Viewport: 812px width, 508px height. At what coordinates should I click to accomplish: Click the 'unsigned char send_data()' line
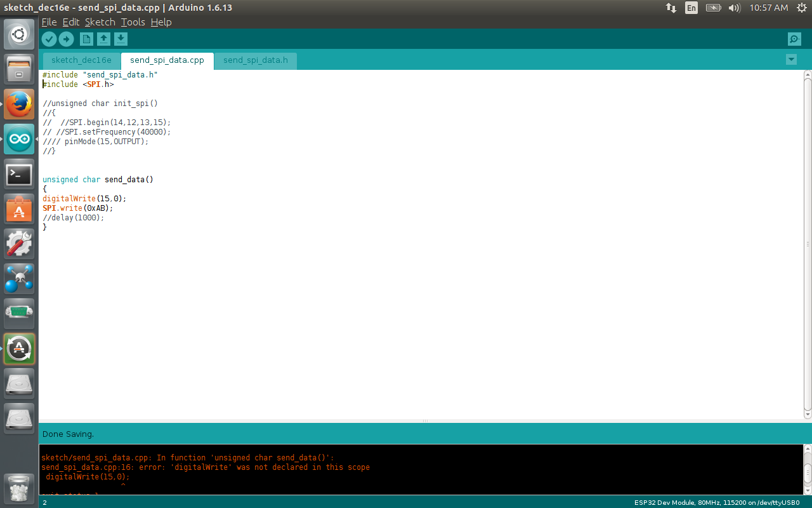click(98, 179)
